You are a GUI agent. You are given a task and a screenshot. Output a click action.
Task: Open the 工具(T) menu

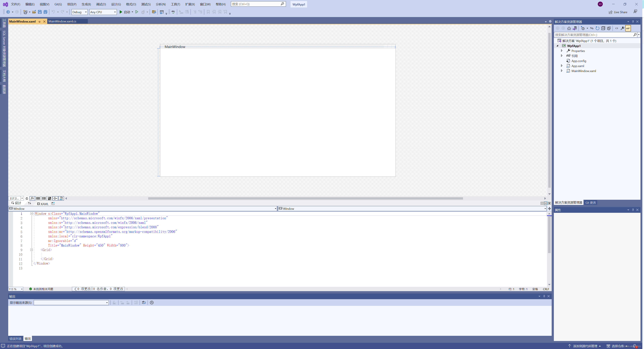(175, 4)
